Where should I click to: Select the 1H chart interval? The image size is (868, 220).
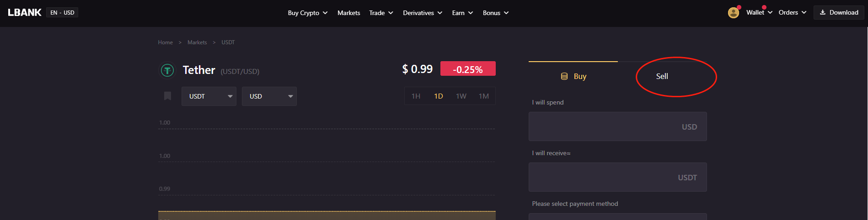(416, 96)
